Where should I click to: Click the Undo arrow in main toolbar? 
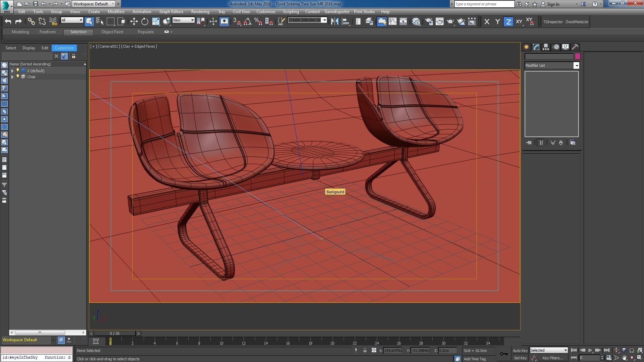point(8,22)
